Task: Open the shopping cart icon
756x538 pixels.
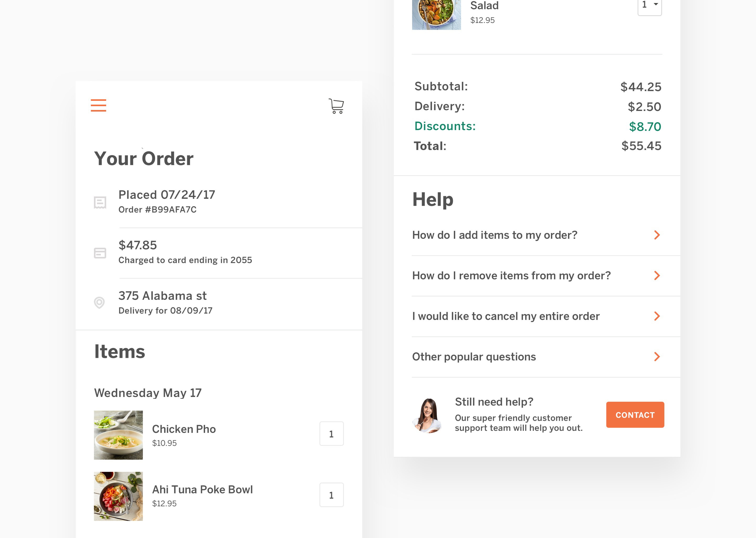Action: coord(336,106)
